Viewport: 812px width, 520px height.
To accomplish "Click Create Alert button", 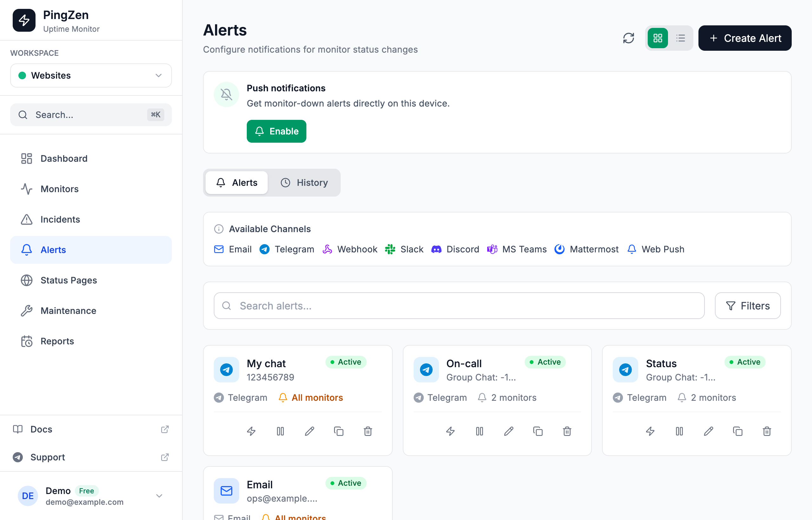I will (744, 38).
